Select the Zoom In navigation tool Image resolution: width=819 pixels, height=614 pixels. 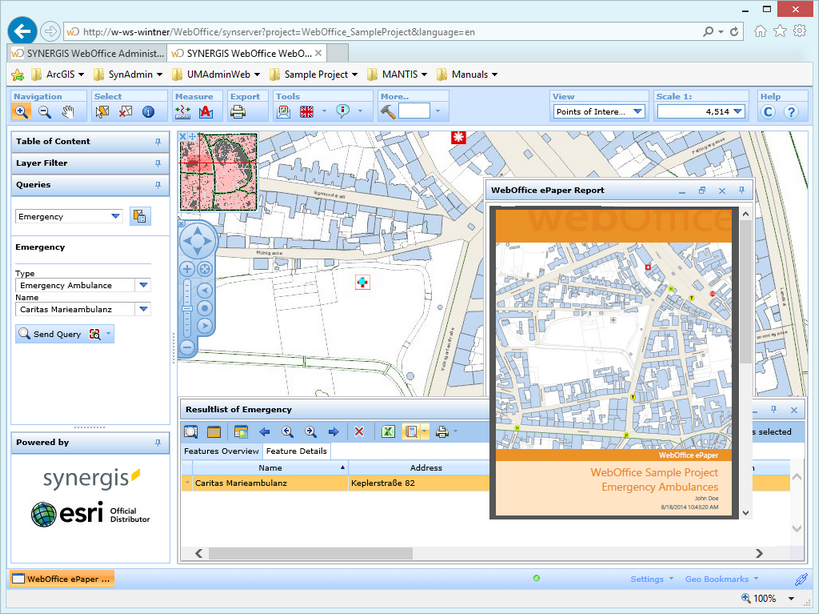22,112
